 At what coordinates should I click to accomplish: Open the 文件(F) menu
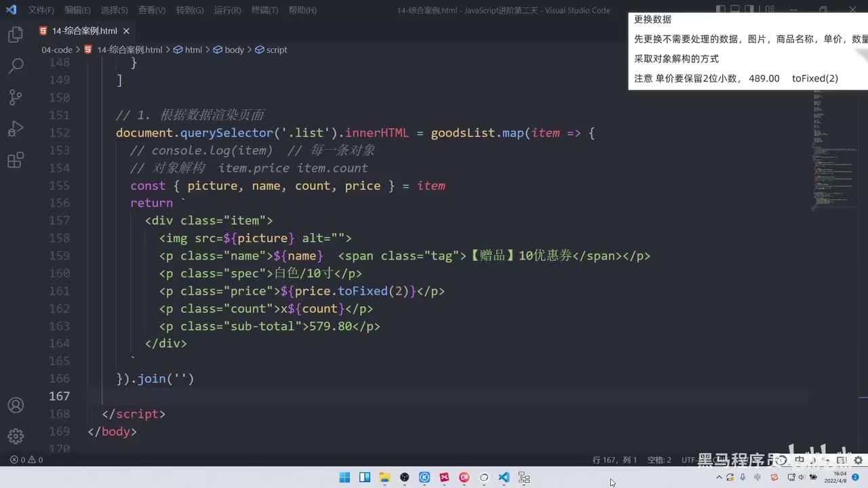pyautogui.click(x=41, y=10)
